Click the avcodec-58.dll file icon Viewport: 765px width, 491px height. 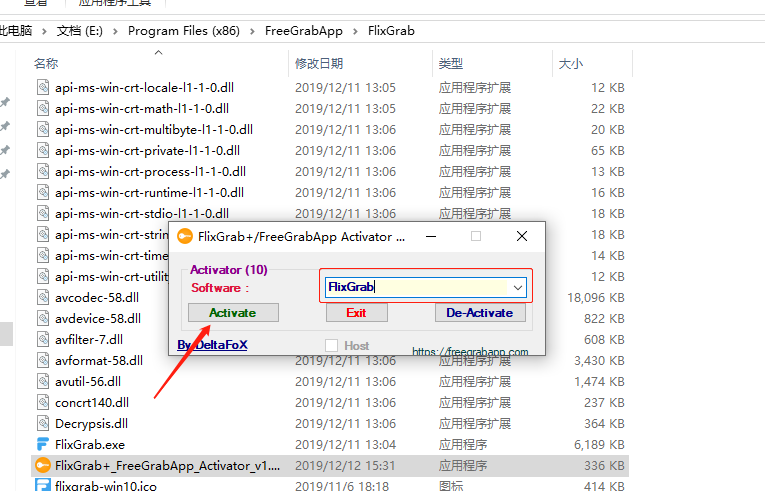(x=43, y=297)
